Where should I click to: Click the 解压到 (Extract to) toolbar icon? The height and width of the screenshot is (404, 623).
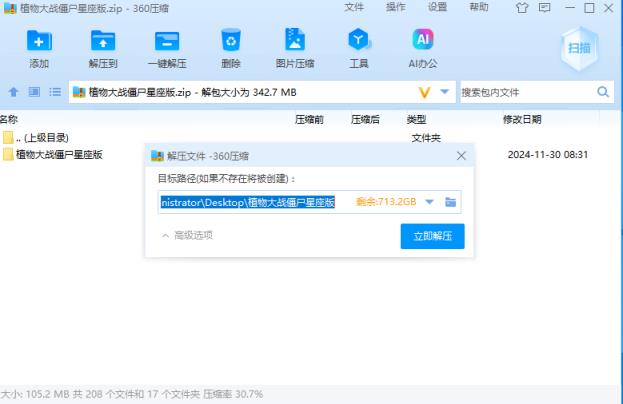103,41
